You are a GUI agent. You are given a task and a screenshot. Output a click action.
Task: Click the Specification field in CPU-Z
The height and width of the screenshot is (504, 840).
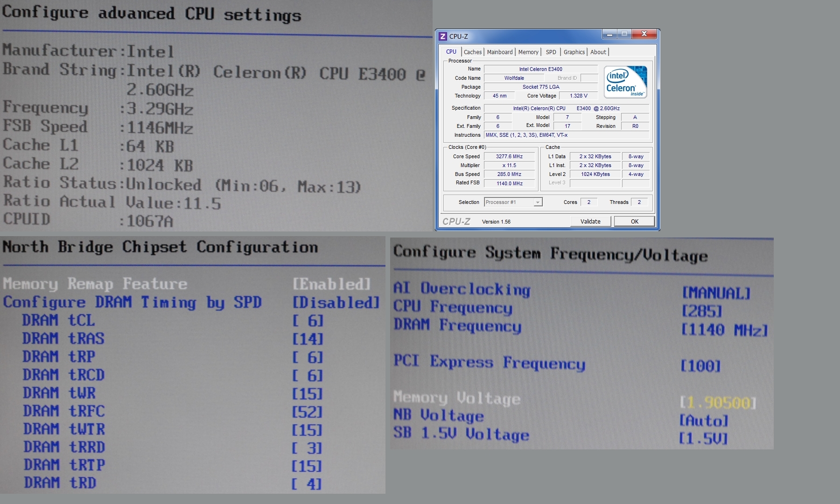click(567, 108)
